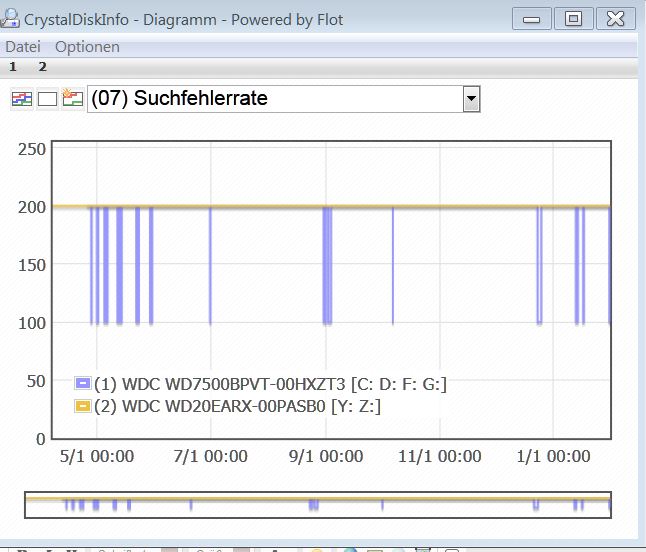Click the dropdown arrow of attribute selector
The image size is (646, 552).
[471, 99]
